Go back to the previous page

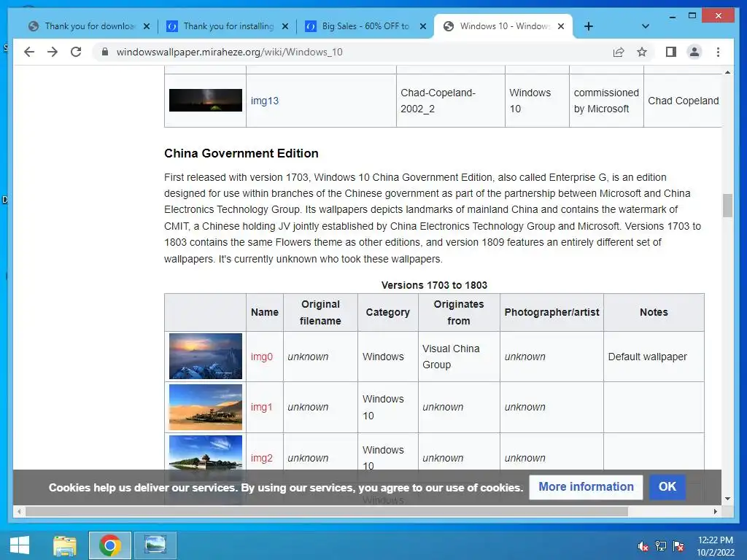(29, 52)
